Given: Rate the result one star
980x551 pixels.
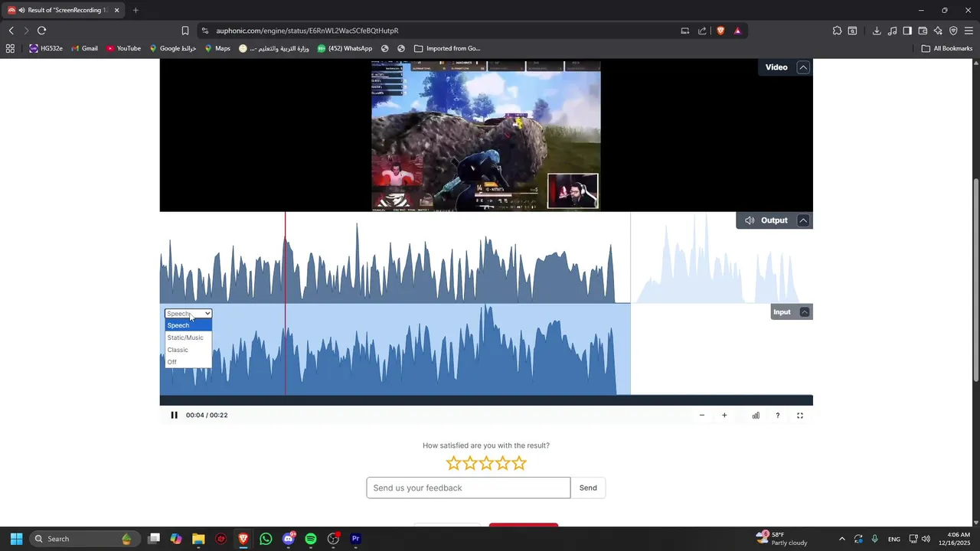Looking at the screenshot, I should (453, 463).
